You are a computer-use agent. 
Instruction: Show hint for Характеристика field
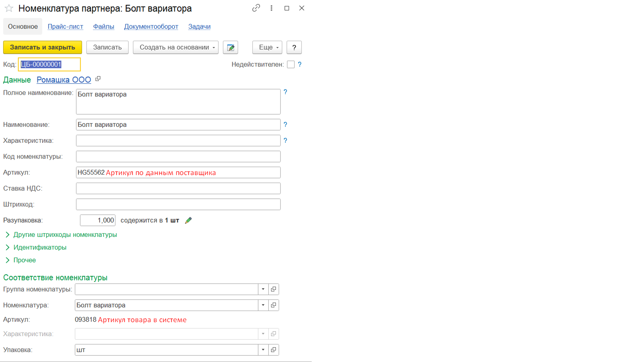[285, 141]
